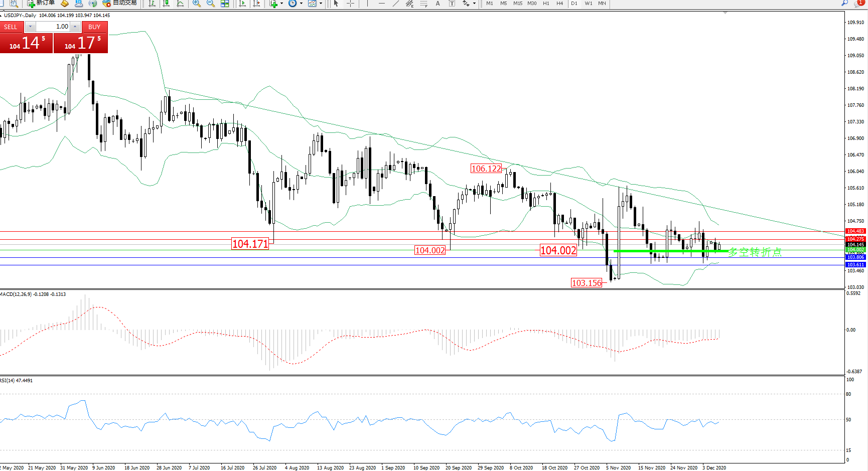Zoom in on the chart
This screenshot has height=471, width=868.
point(197,4)
